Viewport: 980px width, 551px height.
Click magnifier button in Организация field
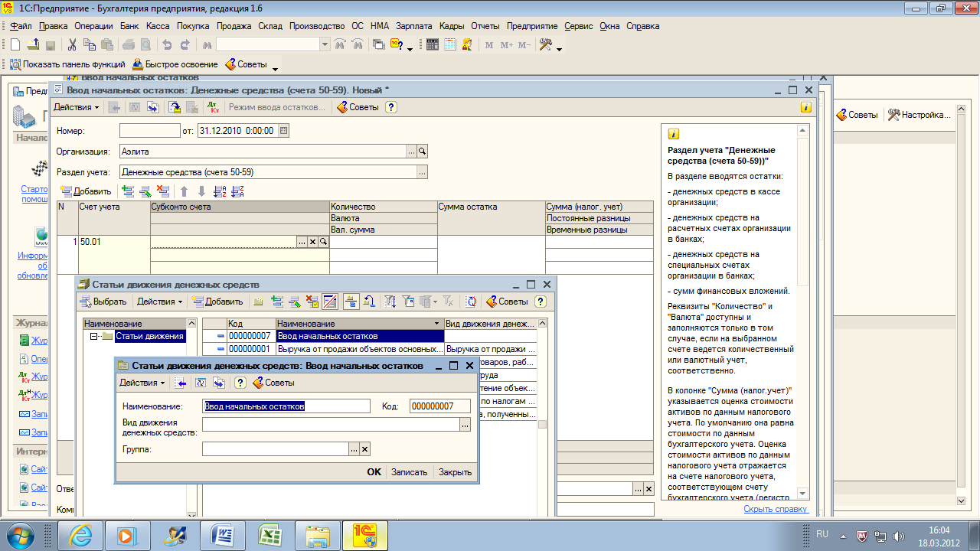pyautogui.click(x=422, y=152)
